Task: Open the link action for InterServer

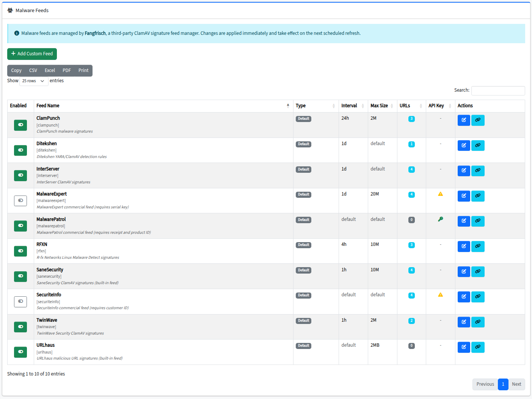Action: click(478, 171)
